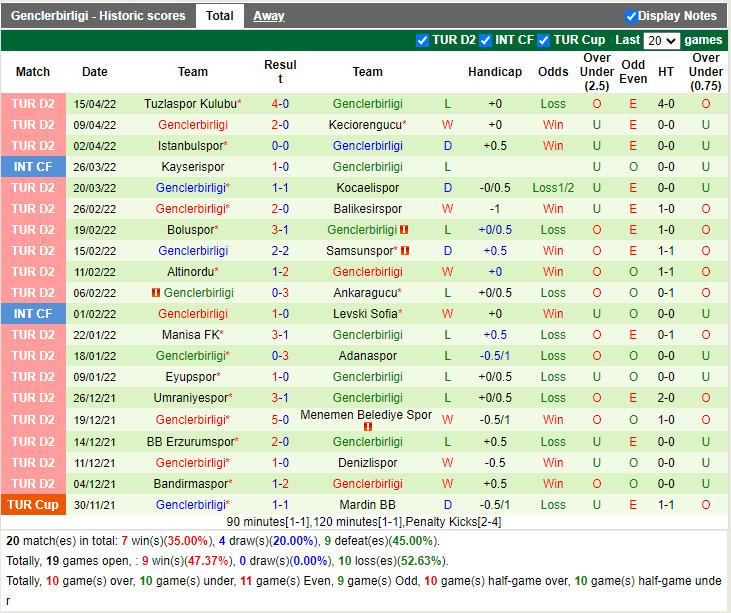Click the TUR Cup match label

pyautogui.click(x=33, y=504)
